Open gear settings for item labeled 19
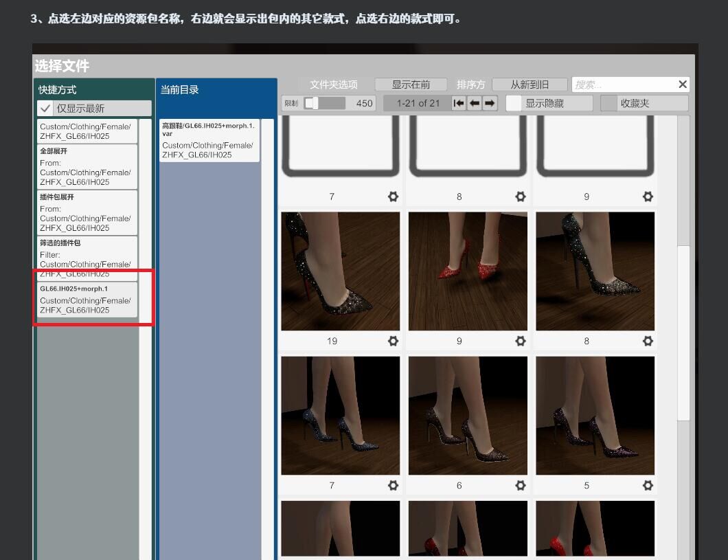 [x=393, y=341]
